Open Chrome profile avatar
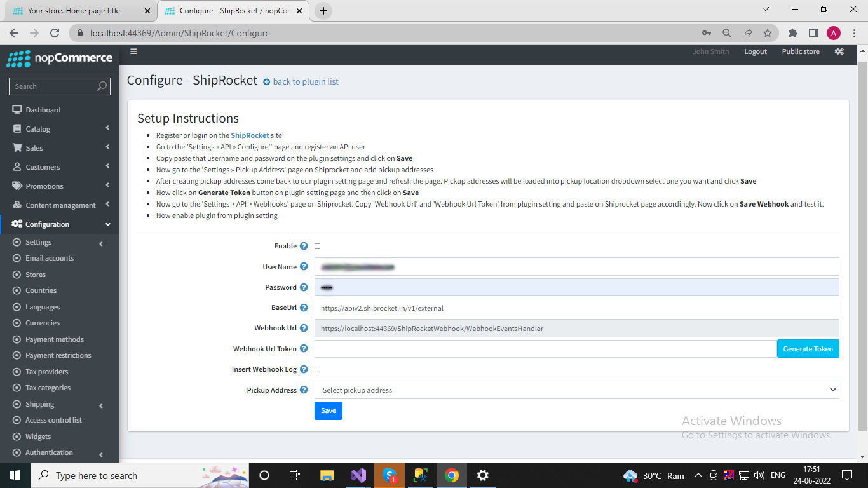 834,33
